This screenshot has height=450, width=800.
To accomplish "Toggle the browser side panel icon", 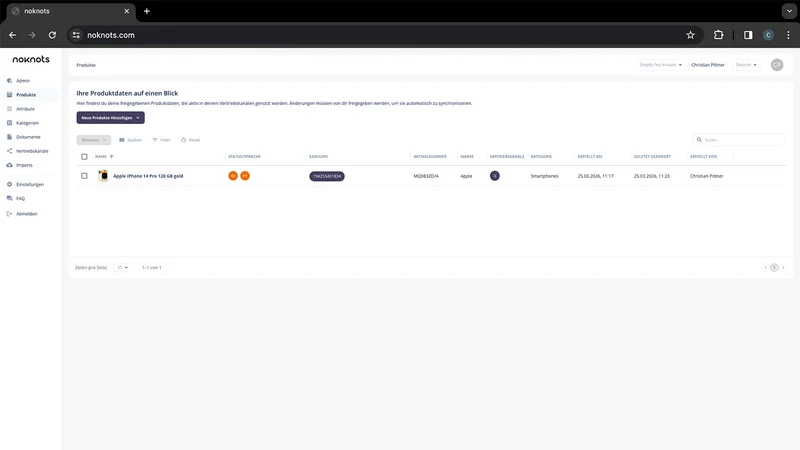I will 748,35.
